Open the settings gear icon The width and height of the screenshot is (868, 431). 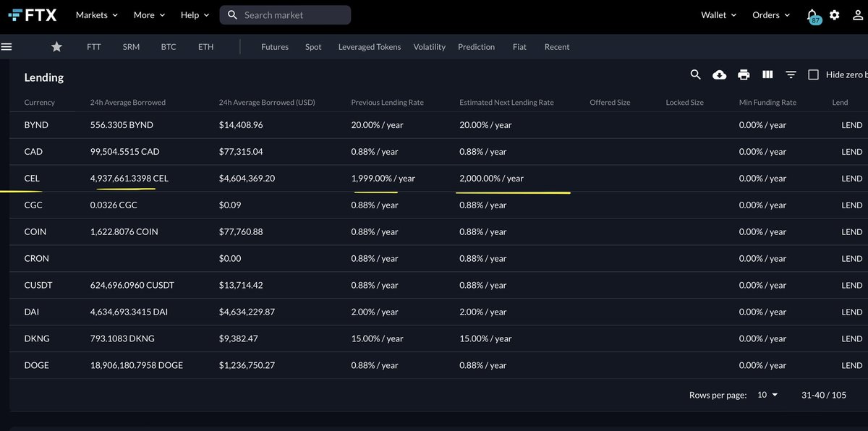[835, 14]
